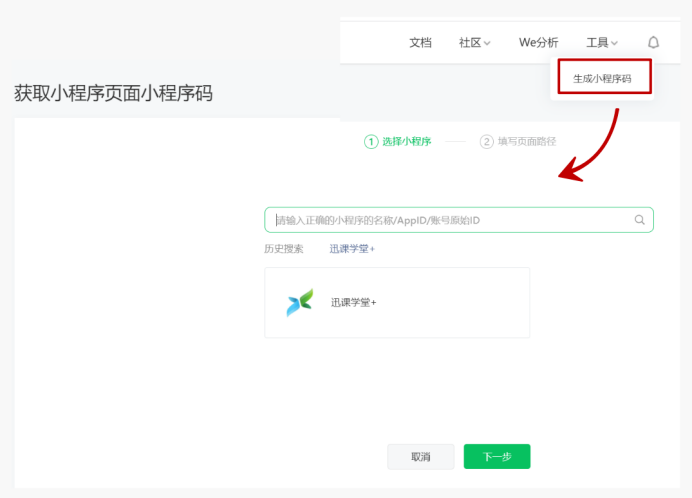Screen dimensions: 692x498
Task: Expand the 工具 dropdown menu
Action: coord(602,42)
